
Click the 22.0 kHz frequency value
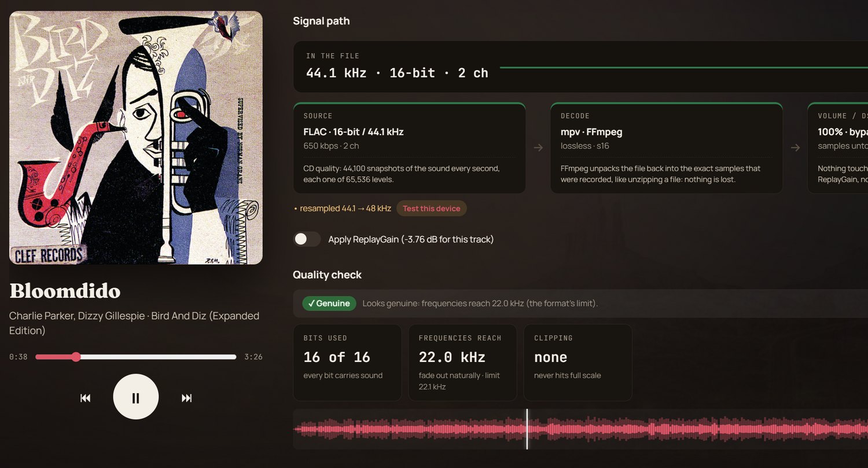(452, 357)
